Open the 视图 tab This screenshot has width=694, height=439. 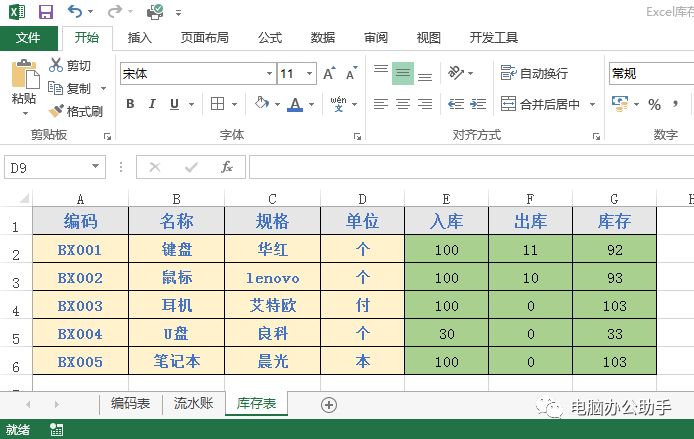click(x=428, y=38)
